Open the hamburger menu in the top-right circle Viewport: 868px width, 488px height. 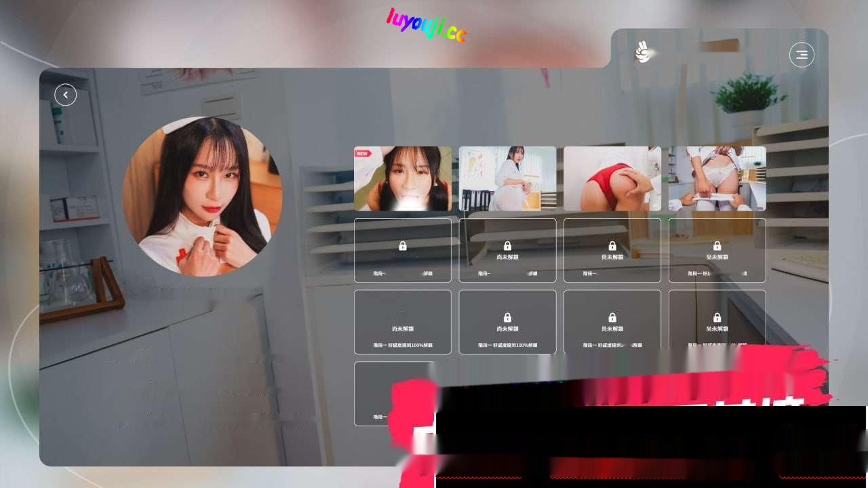[802, 55]
